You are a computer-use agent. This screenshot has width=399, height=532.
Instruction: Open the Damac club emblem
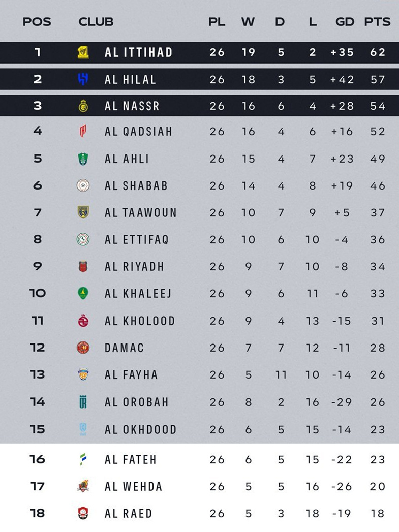(83, 348)
